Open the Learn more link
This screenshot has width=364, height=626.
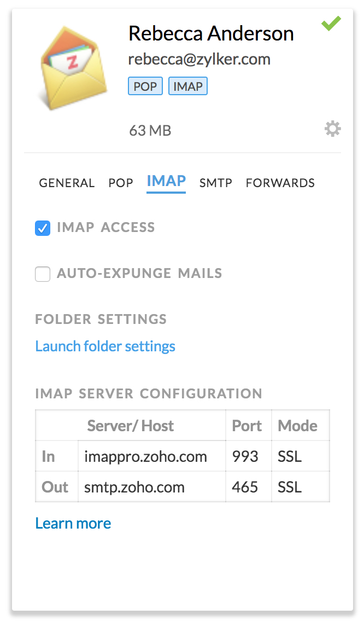point(73,524)
